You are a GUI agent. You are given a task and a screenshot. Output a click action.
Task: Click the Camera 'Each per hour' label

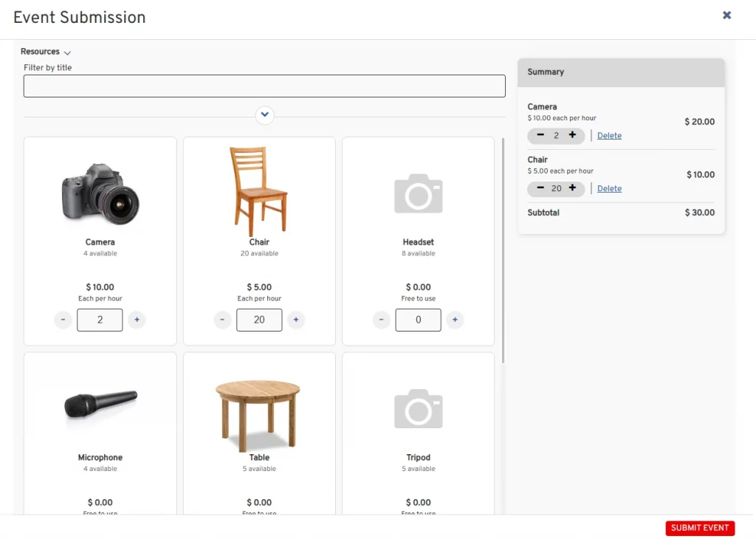tap(100, 299)
